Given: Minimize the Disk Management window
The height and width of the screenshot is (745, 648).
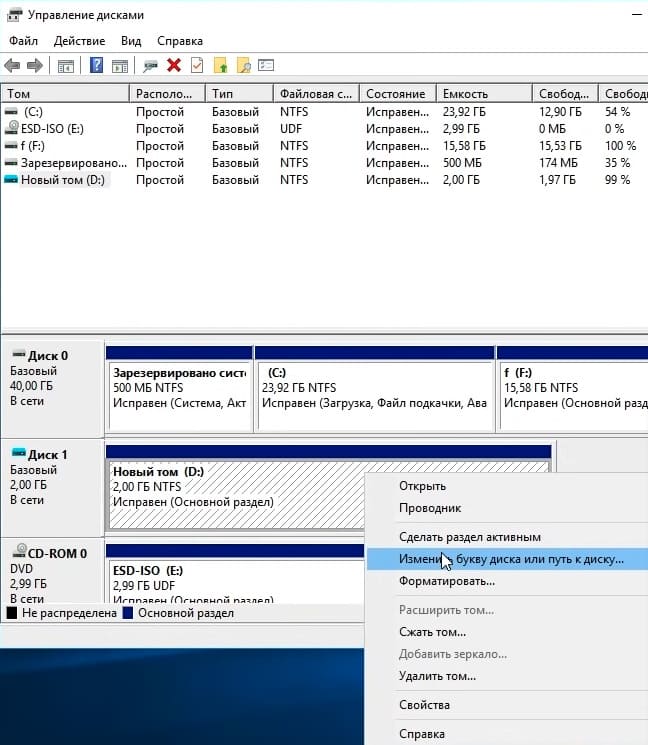Looking at the screenshot, I should coord(637,15).
